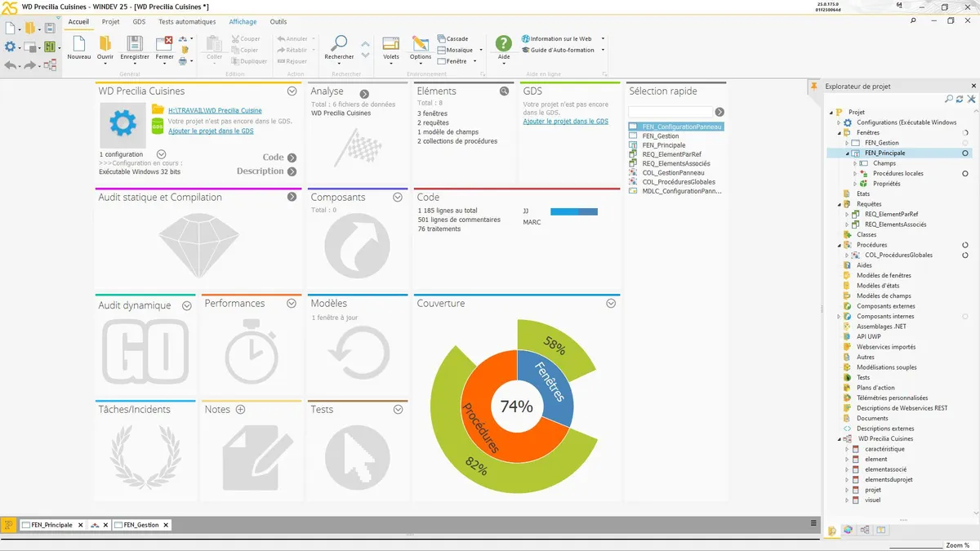Click the printer icon in Général group
Screen dimensions: 980x551
[184, 60]
